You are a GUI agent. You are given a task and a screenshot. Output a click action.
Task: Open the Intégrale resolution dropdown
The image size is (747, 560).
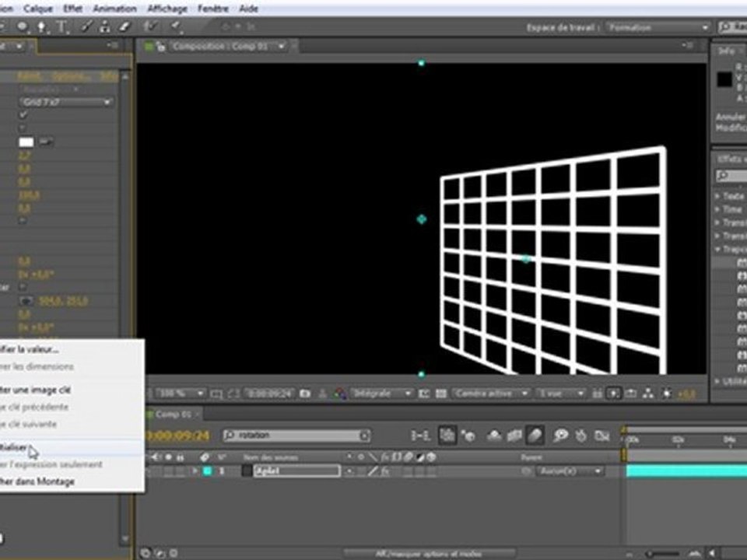click(381, 394)
